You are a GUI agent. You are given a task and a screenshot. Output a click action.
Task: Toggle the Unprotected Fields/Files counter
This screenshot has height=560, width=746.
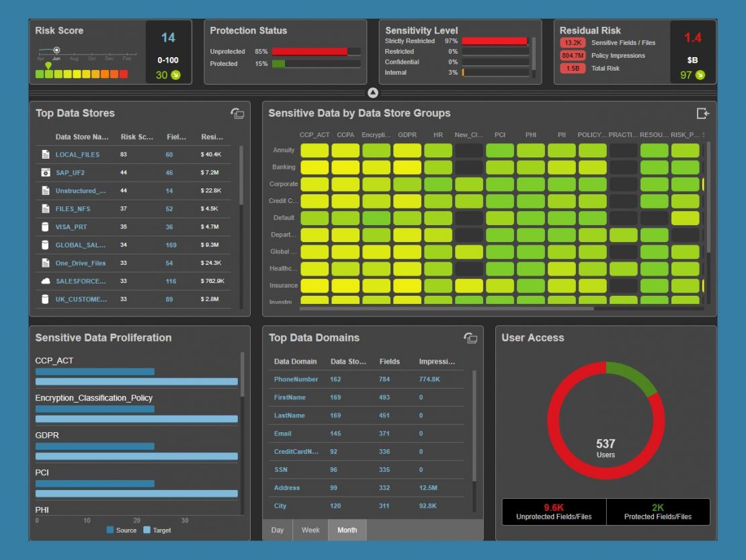click(x=552, y=511)
